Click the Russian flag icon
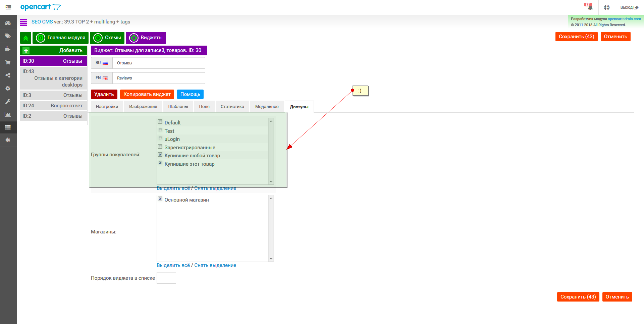644x324 pixels. click(x=105, y=63)
